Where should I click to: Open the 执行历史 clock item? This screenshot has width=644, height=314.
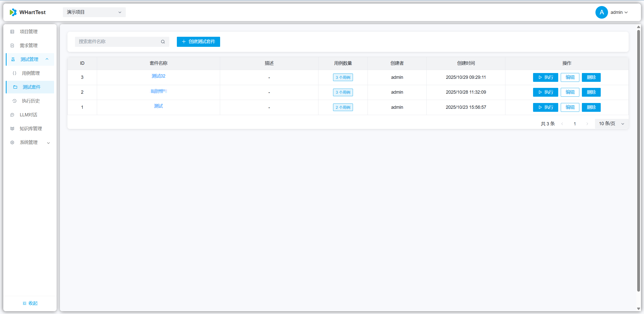coord(31,101)
